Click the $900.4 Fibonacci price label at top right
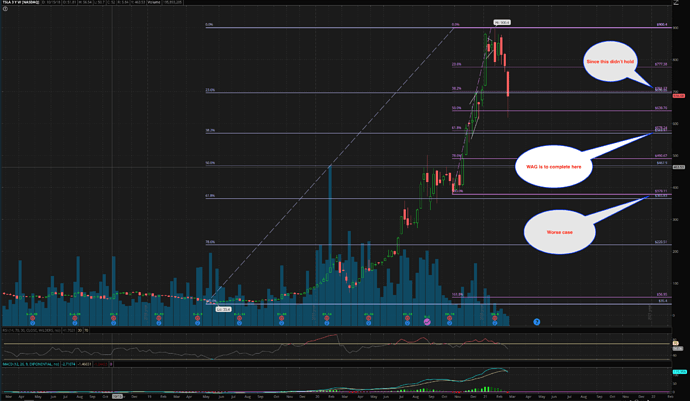This screenshot has height=401, width=690. [x=661, y=25]
